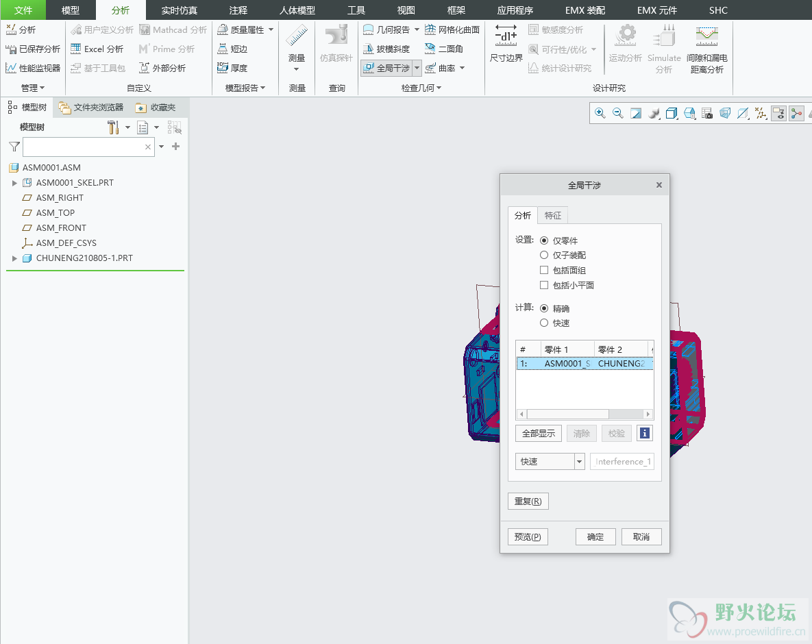The width and height of the screenshot is (812, 644).
Task: Select the 仅子装配 radio button
Action: click(x=544, y=255)
